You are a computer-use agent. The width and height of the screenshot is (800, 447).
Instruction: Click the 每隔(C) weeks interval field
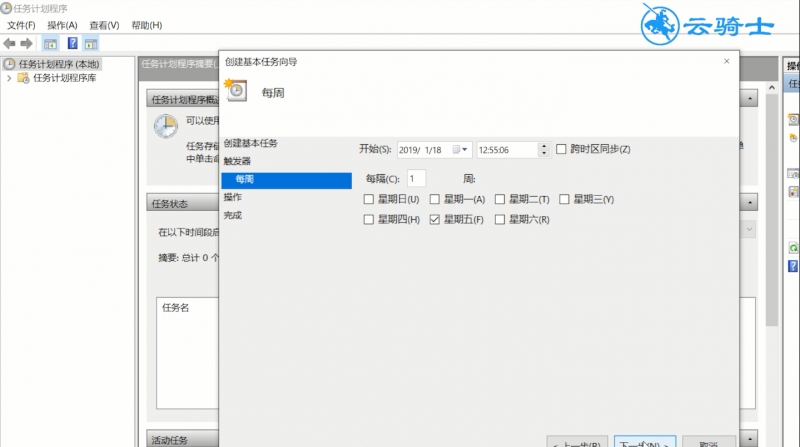click(x=416, y=179)
